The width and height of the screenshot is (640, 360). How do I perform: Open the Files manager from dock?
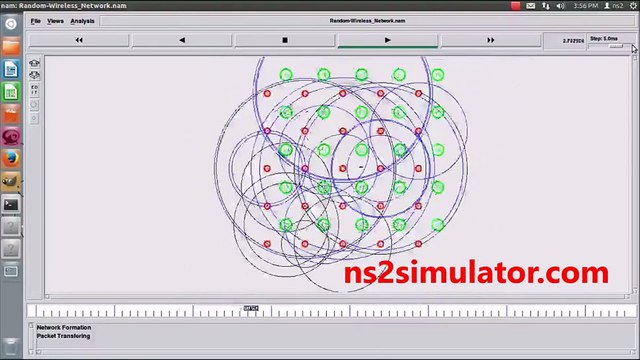click(11, 46)
